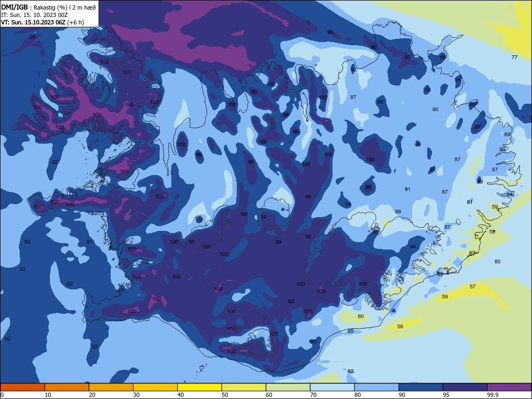The width and height of the screenshot is (532, 399).
Task: Click the 80–90 light blue legend segment
Action: click(377, 387)
